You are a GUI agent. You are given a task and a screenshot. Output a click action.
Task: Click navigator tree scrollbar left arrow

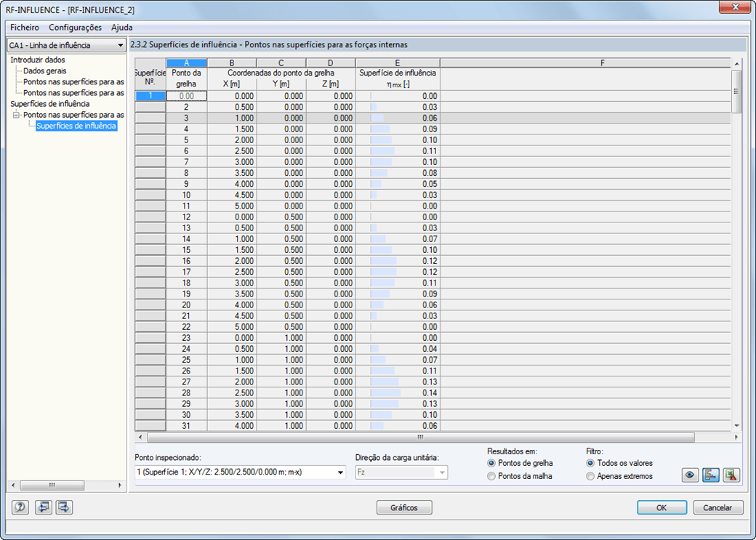tap(13, 485)
